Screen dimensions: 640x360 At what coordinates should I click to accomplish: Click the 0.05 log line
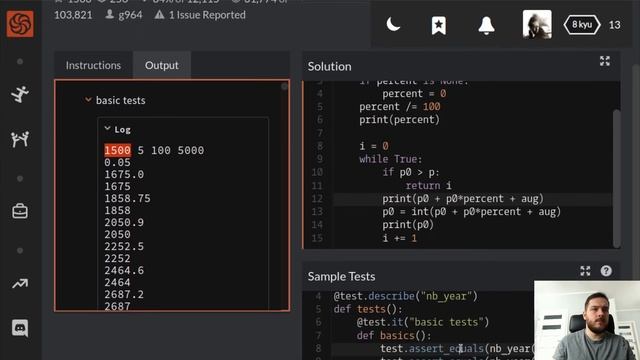(118, 162)
